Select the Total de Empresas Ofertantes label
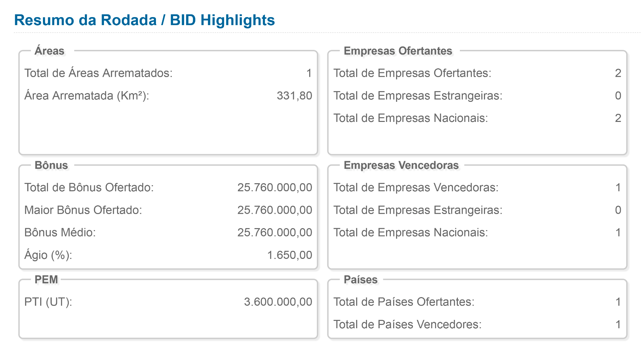The height and width of the screenshot is (346, 644). [x=412, y=73]
